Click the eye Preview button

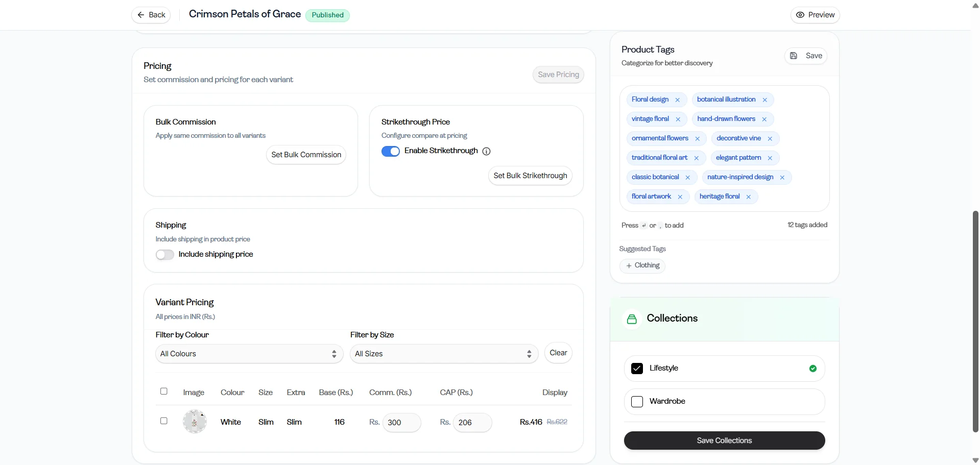click(815, 15)
